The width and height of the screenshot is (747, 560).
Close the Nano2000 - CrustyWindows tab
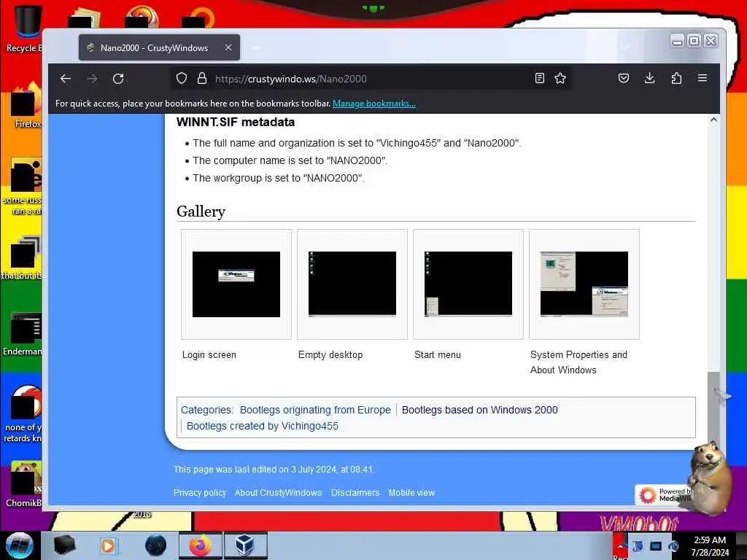(228, 47)
